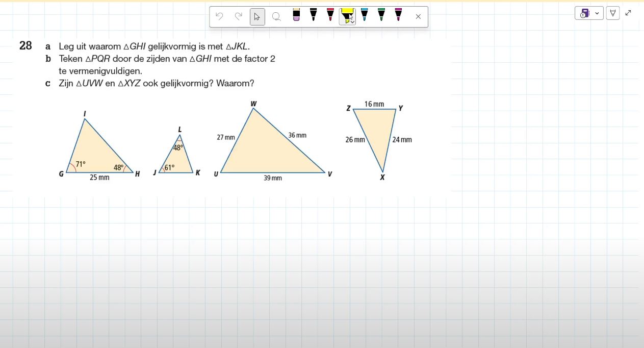Image resolution: width=644 pixels, height=348 pixels.
Task: Redo the previous ink action
Action: [238, 16]
